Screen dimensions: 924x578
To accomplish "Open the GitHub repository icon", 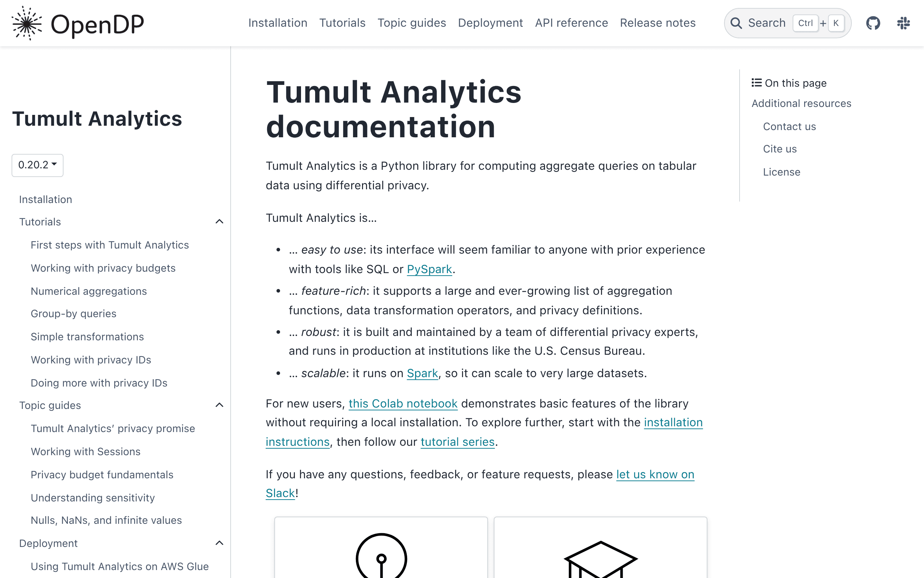I will [x=873, y=23].
